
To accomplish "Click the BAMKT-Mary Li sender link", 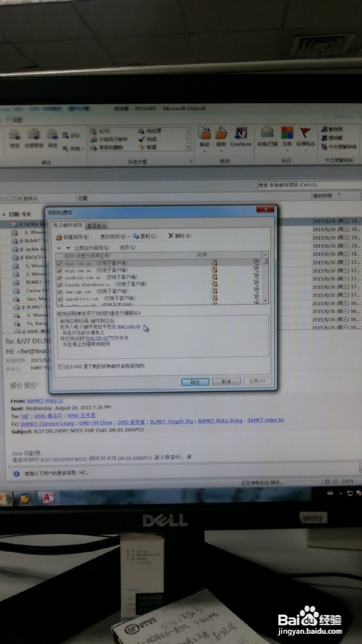I will (x=45, y=401).
